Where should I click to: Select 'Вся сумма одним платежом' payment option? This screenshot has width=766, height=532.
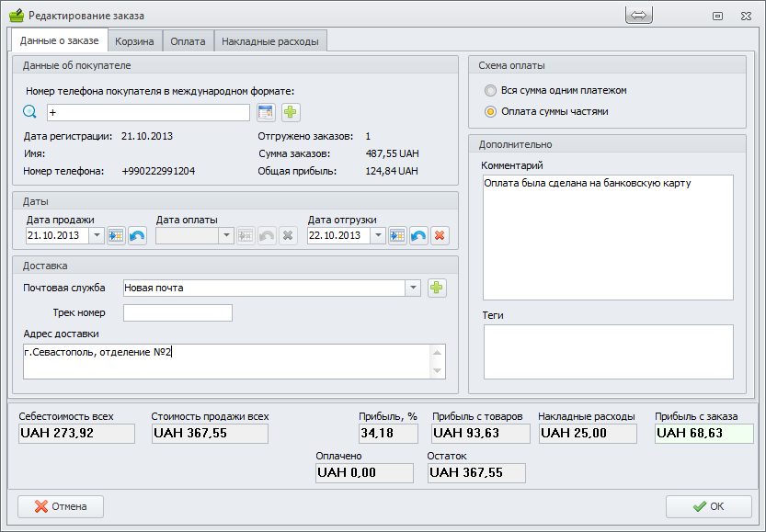[490, 91]
